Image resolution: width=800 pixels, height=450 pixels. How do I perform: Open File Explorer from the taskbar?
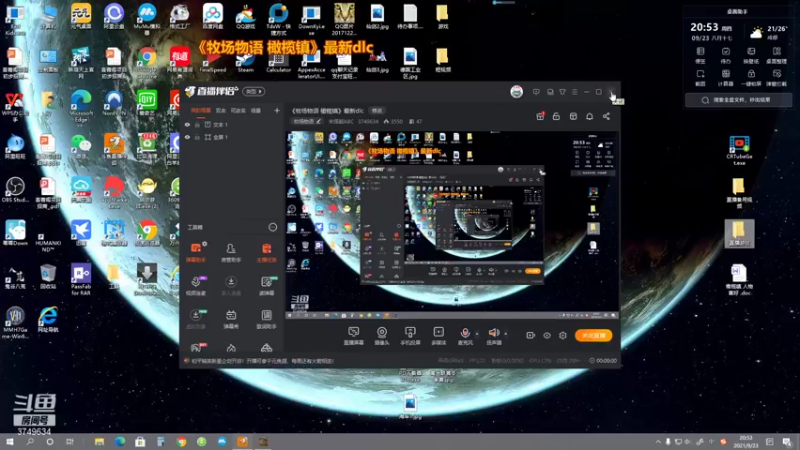pos(99,441)
